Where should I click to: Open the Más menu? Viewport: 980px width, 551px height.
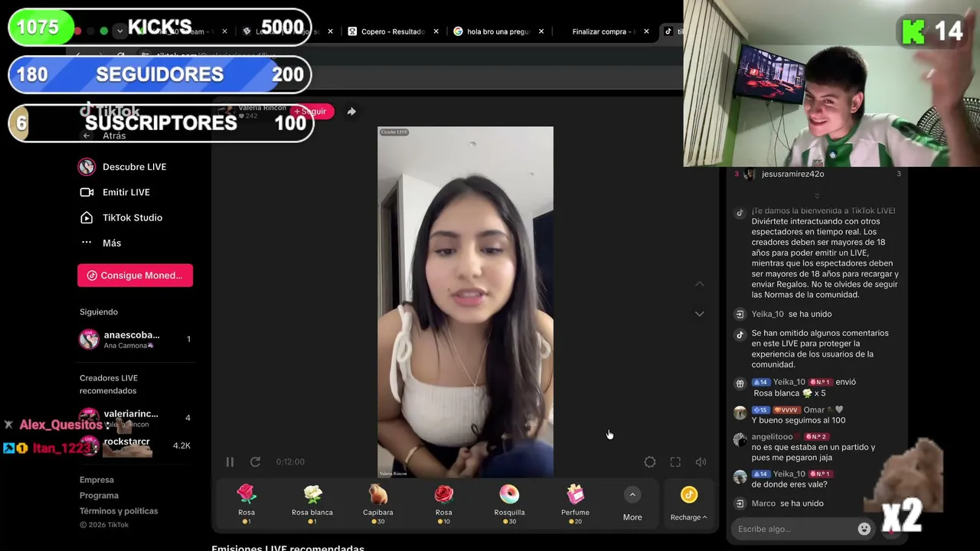click(x=101, y=243)
